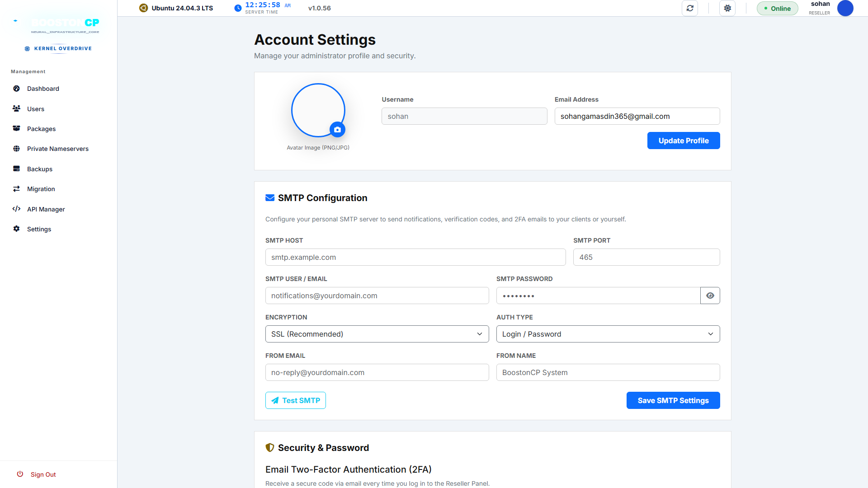Open Private Nameservers menu item
Screen dimensions: 868x488
point(58,149)
